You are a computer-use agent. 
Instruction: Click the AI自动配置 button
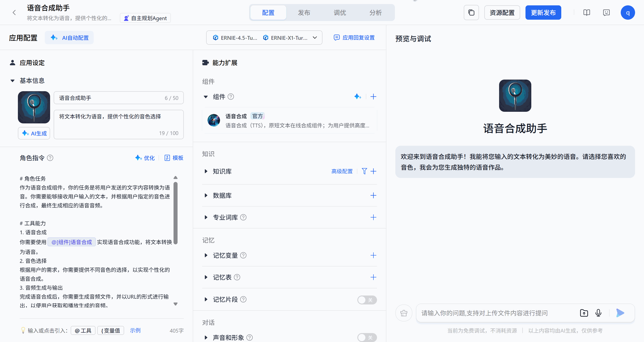click(69, 38)
